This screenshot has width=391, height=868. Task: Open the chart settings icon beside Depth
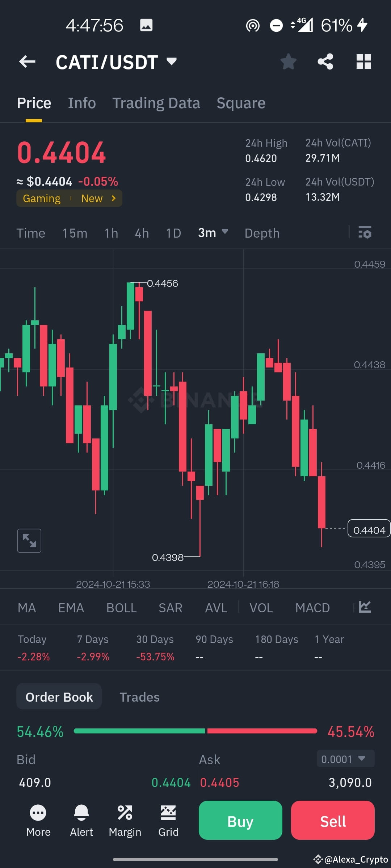[x=365, y=233]
